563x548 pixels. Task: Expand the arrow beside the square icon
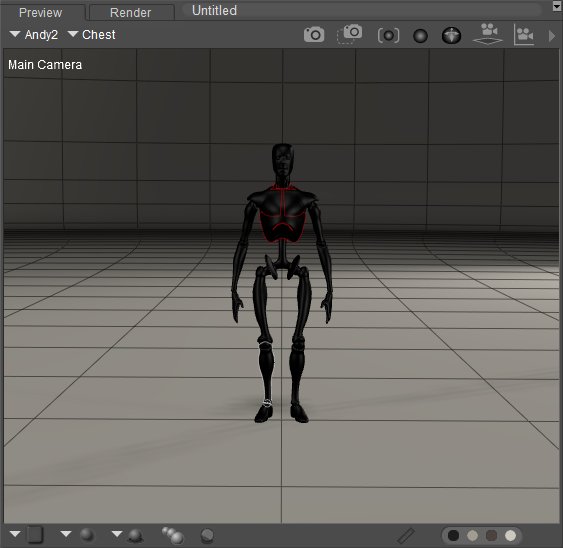pyautogui.click(x=15, y=534)
